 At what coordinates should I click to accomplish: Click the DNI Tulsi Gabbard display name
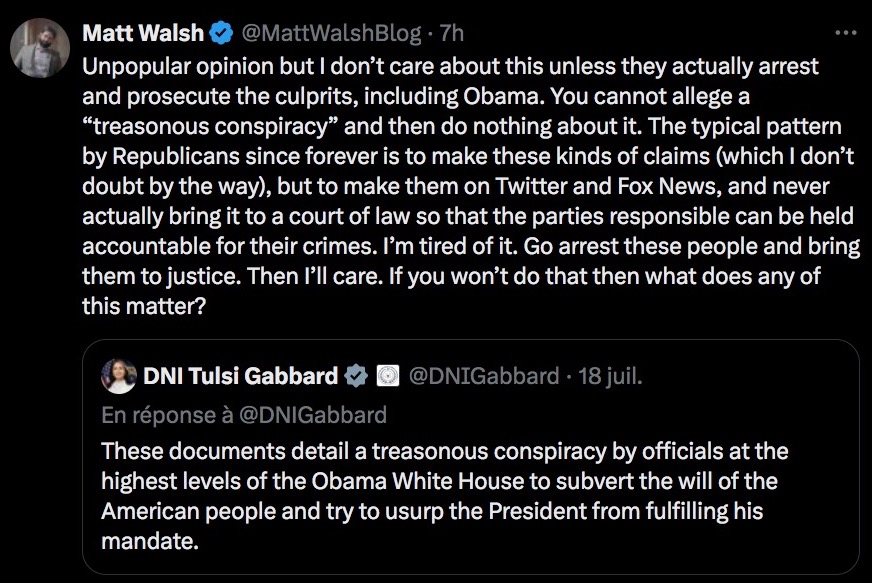240,376
